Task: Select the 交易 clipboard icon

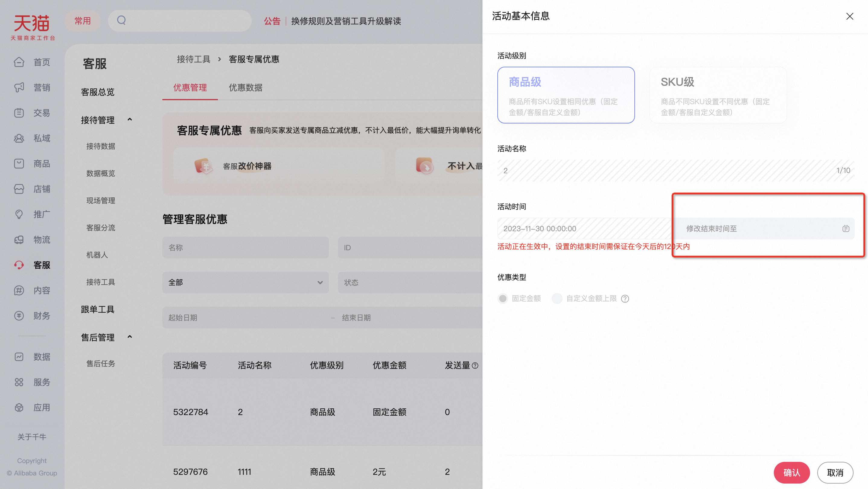Action: tap(19, 113)
